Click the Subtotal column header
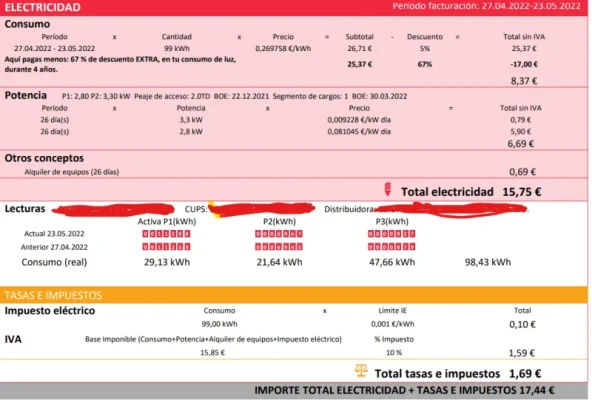This screenshot has height=400, width=592. click(359, 37)
